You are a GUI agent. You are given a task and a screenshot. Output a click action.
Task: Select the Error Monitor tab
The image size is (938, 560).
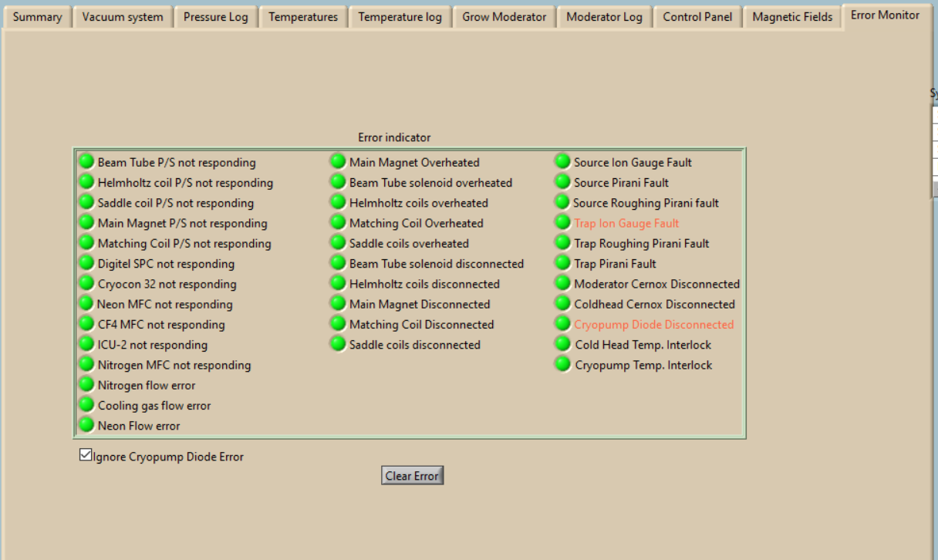885,15
